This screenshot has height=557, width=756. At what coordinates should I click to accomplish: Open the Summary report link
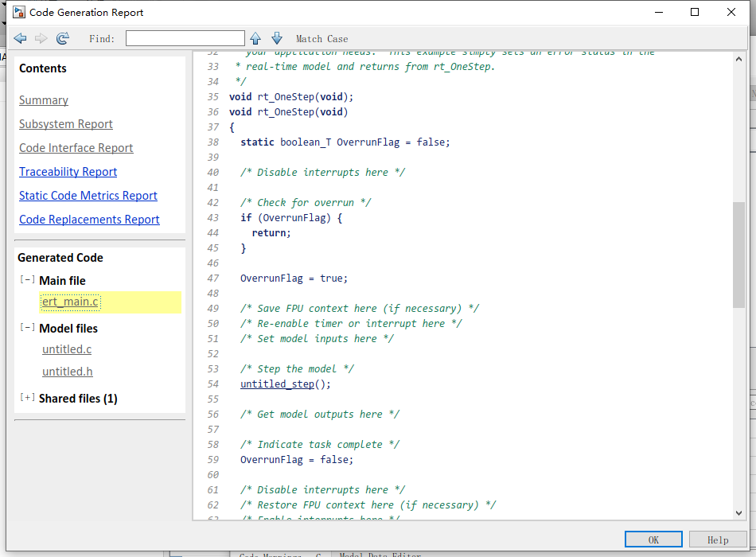(44, 100)
